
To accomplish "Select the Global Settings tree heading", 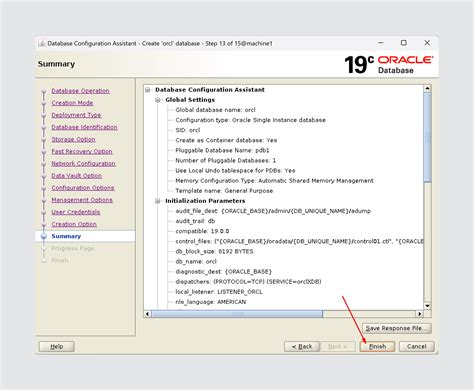I will pyautogui.click(x=190, y=100).
